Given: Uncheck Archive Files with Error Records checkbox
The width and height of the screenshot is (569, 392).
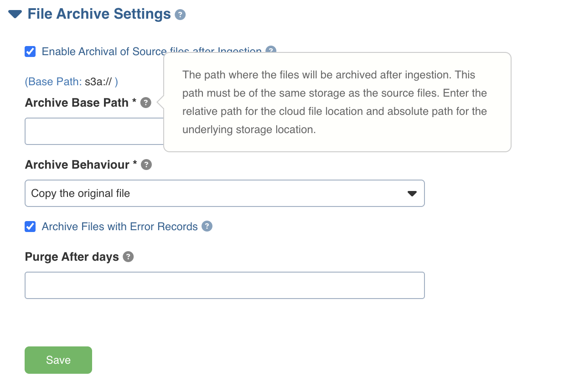Looking at the screenshot, I should point(30,227).
